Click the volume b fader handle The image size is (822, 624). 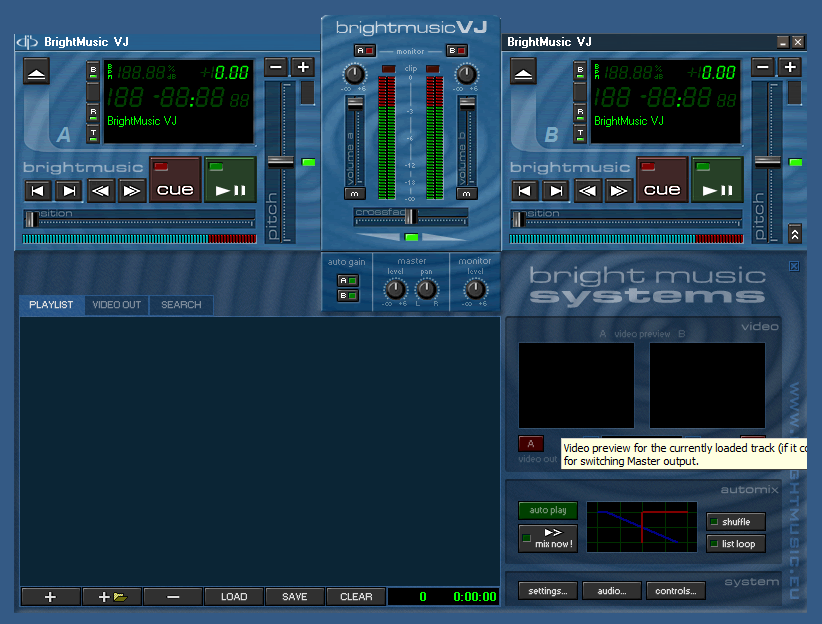point(467,103)
